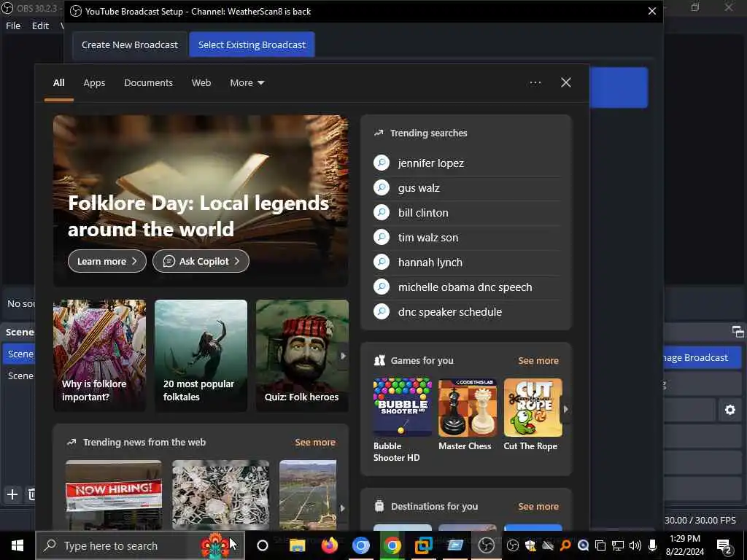Screen dimensions: 747x560
Task: Click the volume speaker tray icon
Action: click(635, 545)
